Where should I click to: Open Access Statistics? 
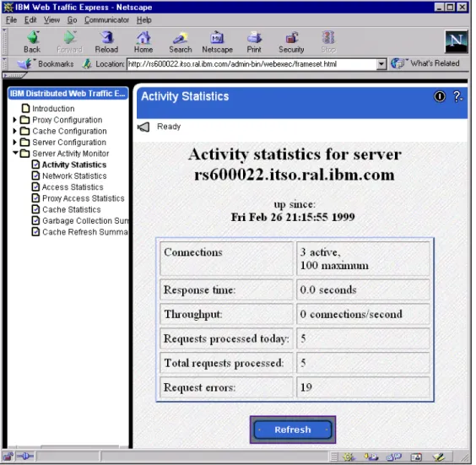pyautogui.click(x=73, y=187)
